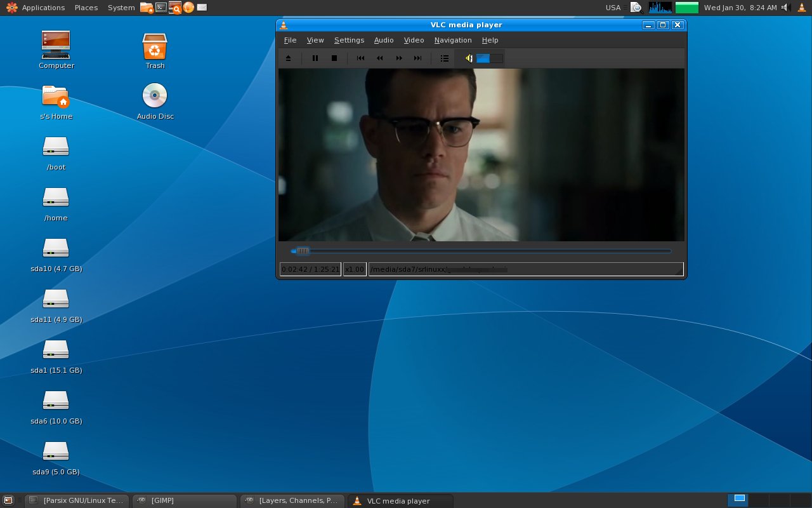Viewport: 812px width, 508px height.
Task: Launch the home folder browser from the panel
Action: [147, 8]
